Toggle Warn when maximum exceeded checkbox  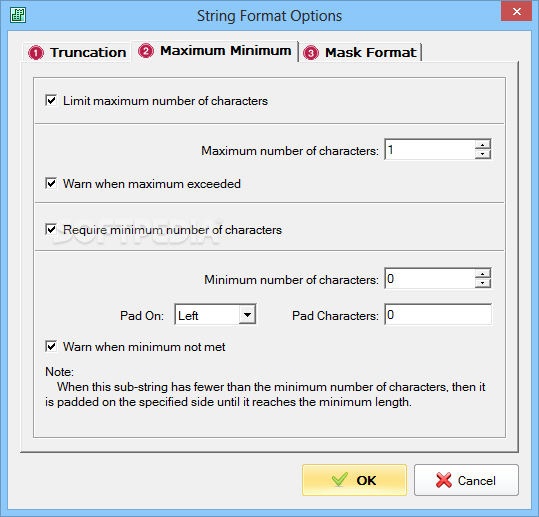51,183
